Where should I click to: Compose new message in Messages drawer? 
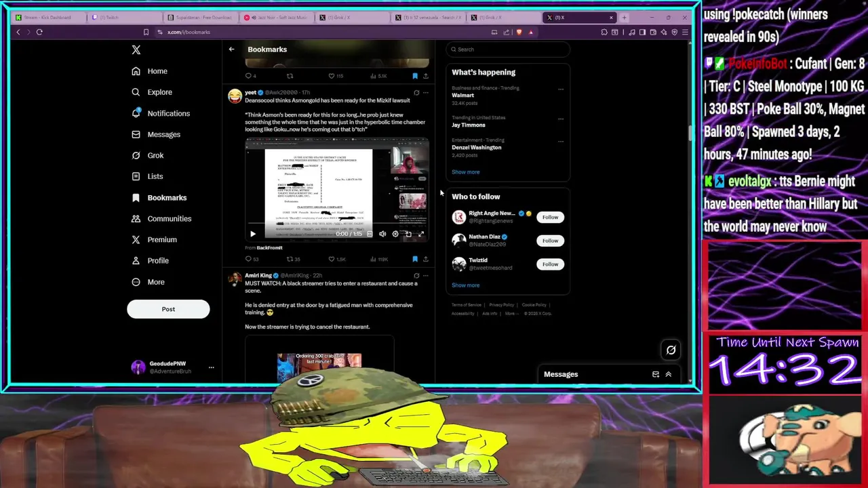coord(656,374)
